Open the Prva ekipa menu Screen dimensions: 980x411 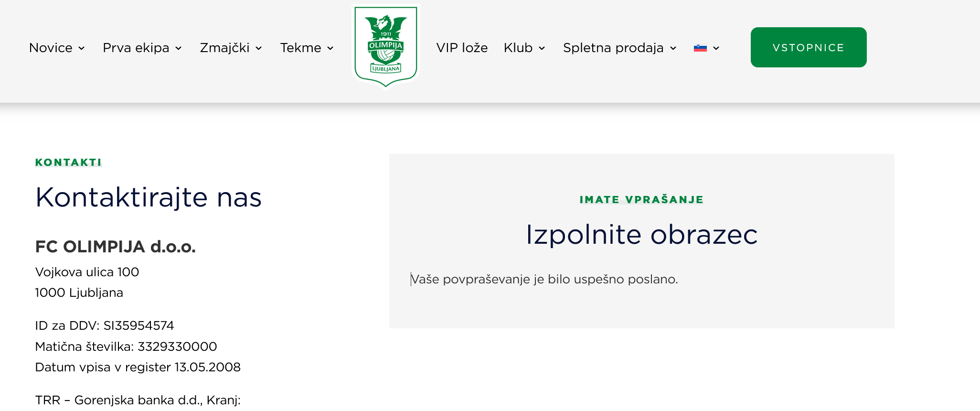[136, 48]
